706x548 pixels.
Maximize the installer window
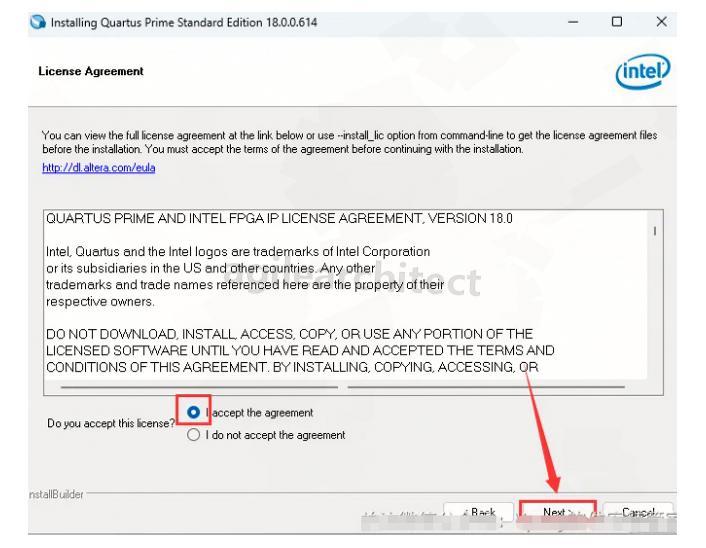click(x=617, y=22)
